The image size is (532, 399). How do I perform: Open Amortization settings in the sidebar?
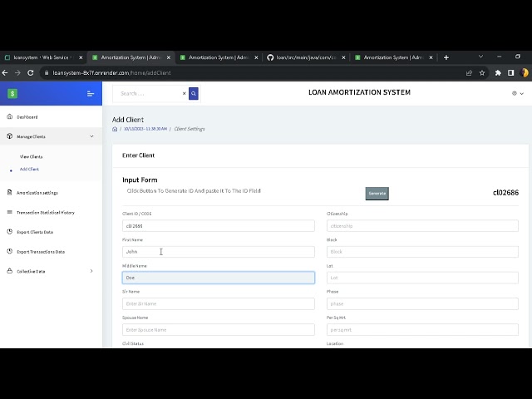pos(37,193)
